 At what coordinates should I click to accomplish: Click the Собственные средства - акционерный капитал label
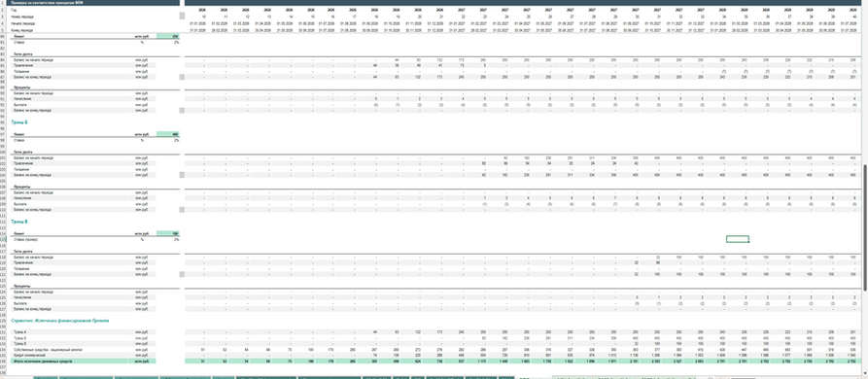pos(41,350)
